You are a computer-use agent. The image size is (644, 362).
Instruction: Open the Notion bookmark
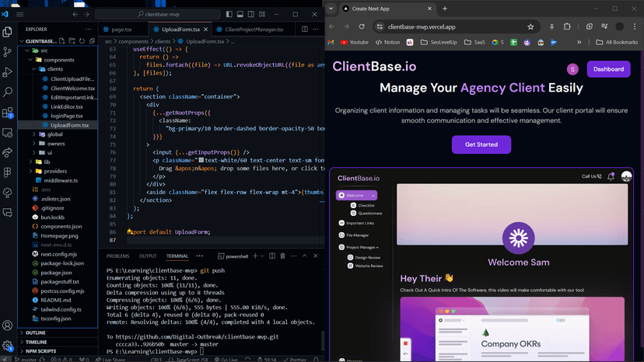[x=387, y=42]
